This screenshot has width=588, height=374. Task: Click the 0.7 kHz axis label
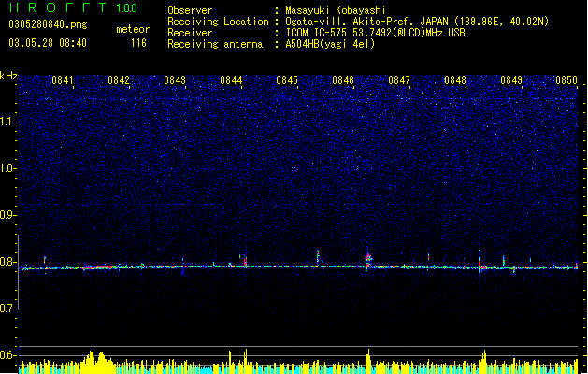[8, 309]
